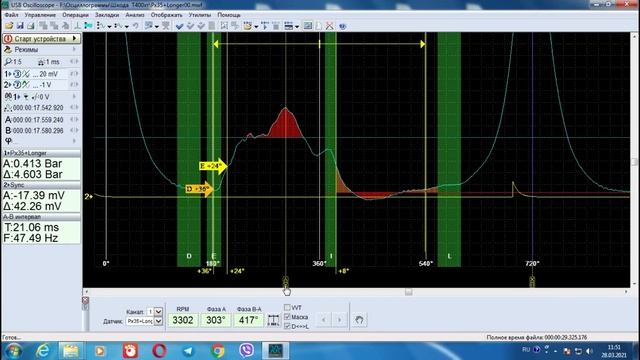Click the channel 1 round sensor icon
Screen dimensions: 640x360
[x=17, y=74]
